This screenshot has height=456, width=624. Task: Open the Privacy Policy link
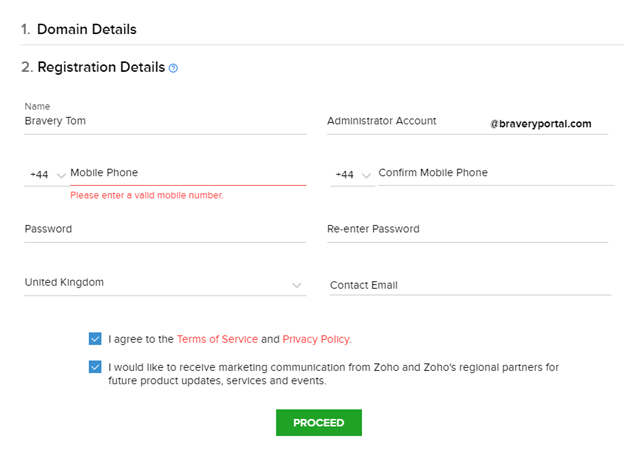pos(316,339)
